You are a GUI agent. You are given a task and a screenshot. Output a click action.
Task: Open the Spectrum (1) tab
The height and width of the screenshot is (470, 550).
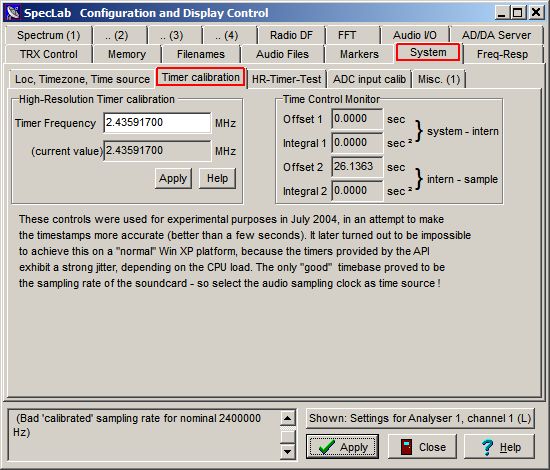[49, 35]
